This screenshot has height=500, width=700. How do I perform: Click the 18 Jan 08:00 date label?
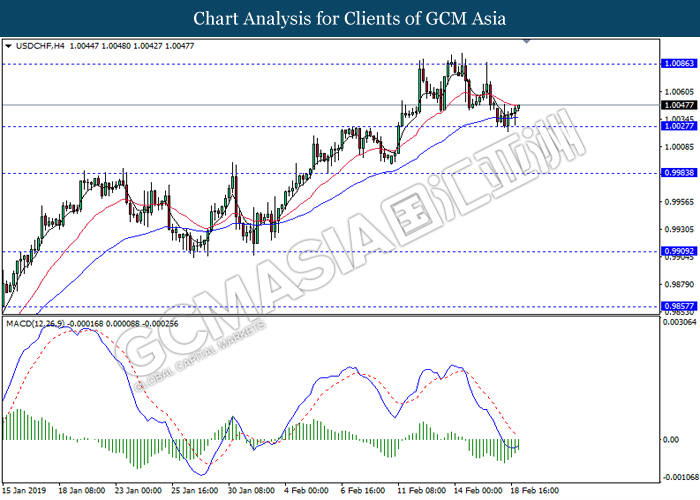click(82, 491)
